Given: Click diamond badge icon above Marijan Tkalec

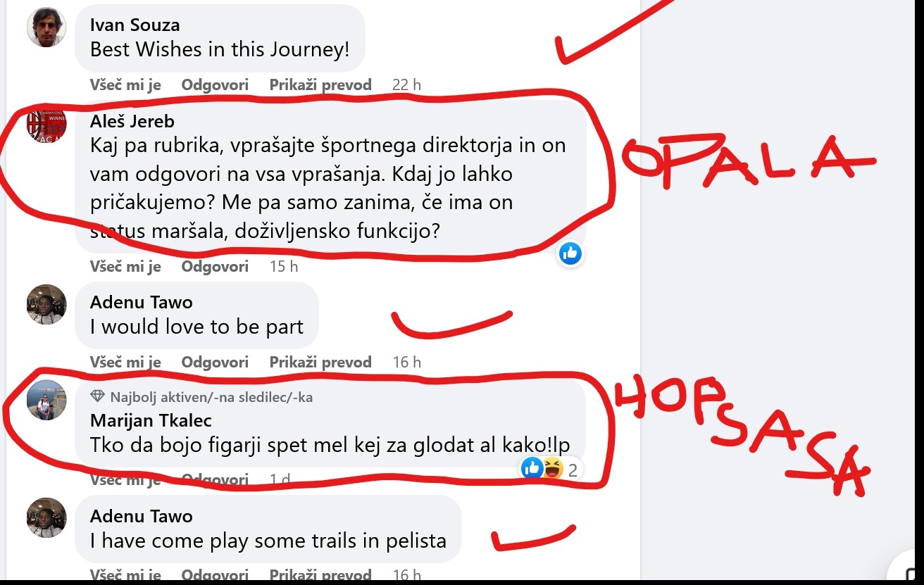Looking at the screenshot, I should (97, 397).
